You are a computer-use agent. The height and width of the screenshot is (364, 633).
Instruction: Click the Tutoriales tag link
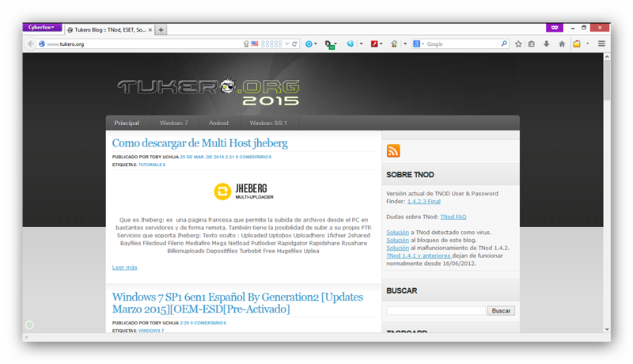click(152, 165)
